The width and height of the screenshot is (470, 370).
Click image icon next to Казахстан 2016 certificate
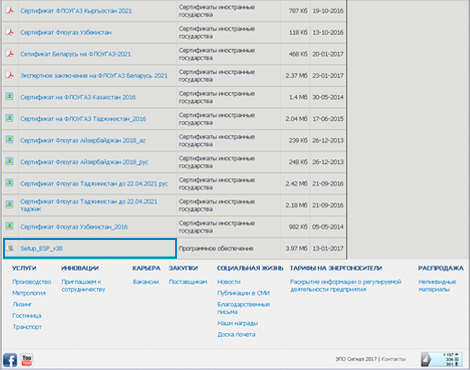tap(10, 96)
